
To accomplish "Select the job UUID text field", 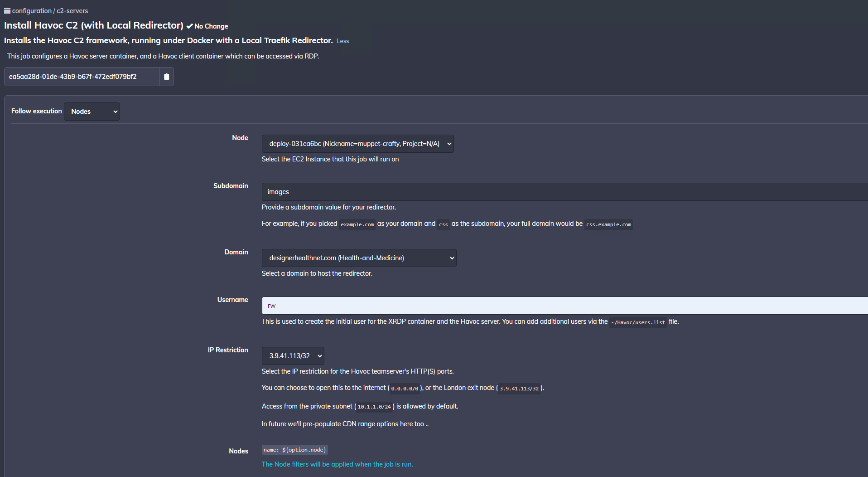I will tap(82, 77).
